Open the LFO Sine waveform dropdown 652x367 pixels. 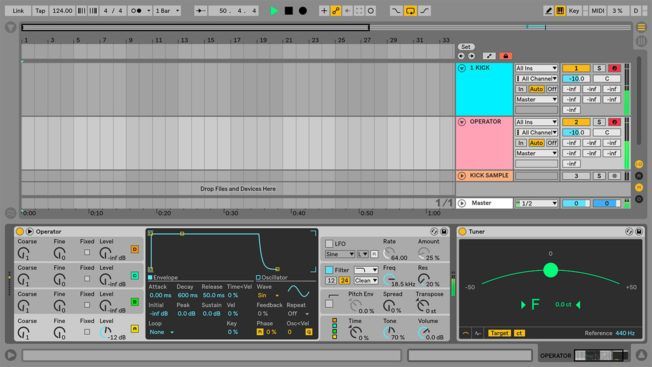(340, 254)
